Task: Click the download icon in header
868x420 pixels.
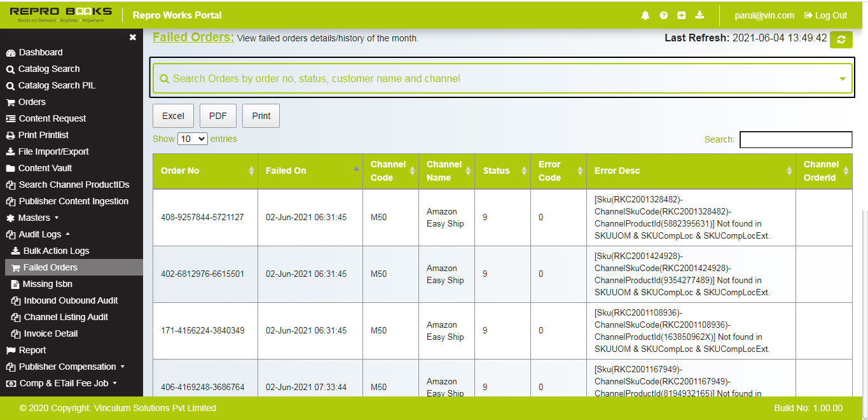Action: pos(699,15)
